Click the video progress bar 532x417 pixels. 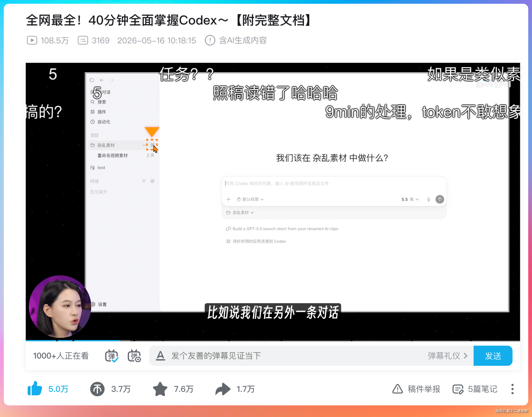273,340
